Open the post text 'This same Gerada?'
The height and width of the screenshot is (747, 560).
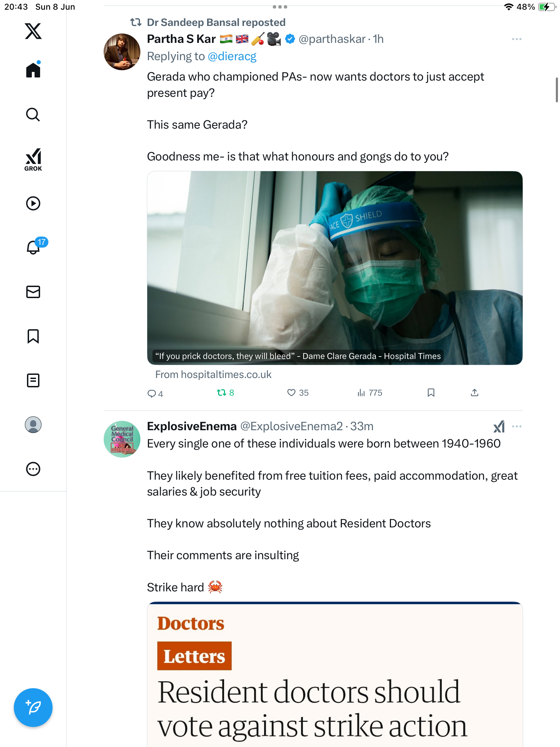(x=197, y=125)
